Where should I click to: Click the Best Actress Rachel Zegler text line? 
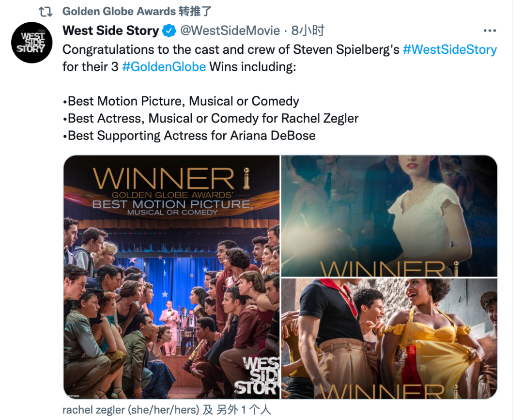[211, 118]
